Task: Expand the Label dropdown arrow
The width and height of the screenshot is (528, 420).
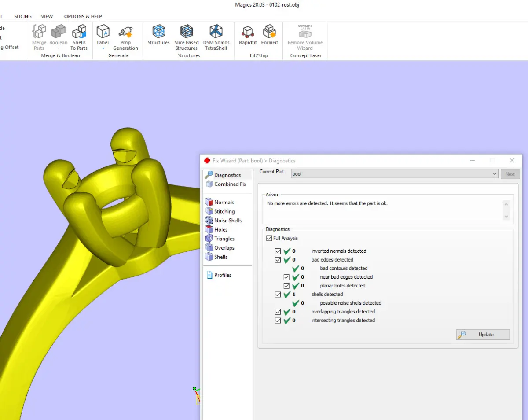Action: point(103,48)
